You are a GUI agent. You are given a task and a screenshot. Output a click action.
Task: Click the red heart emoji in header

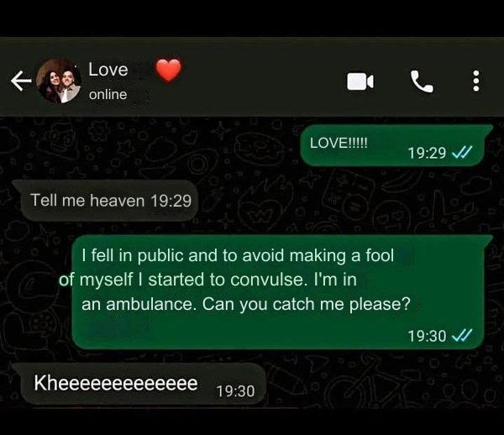click(x=169, y=71)
